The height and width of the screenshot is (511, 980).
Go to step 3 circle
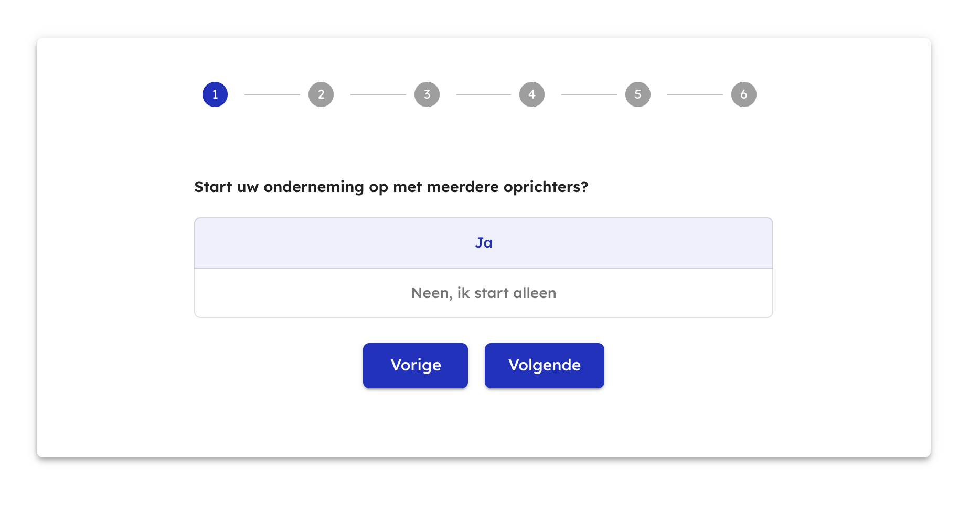point(427,94)
